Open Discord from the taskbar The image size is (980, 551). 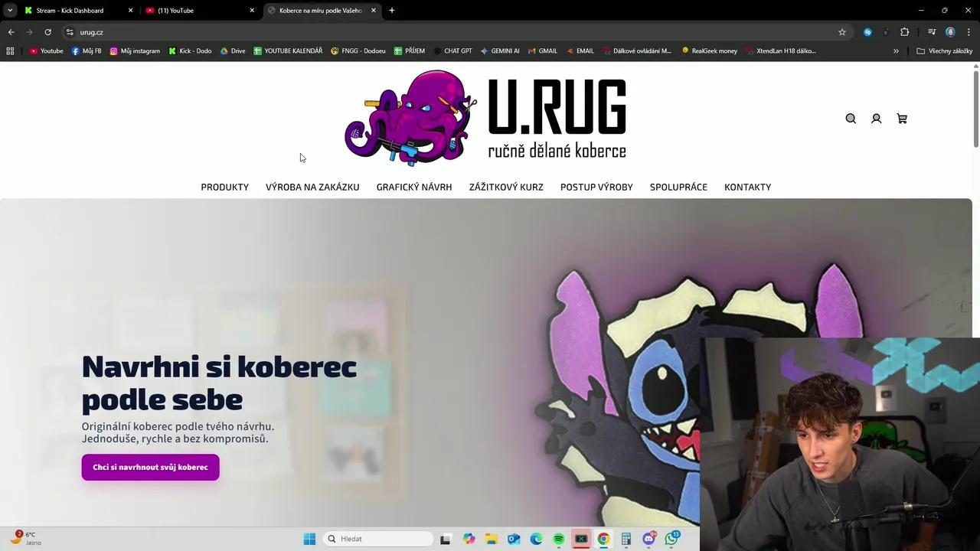[649, 539]
